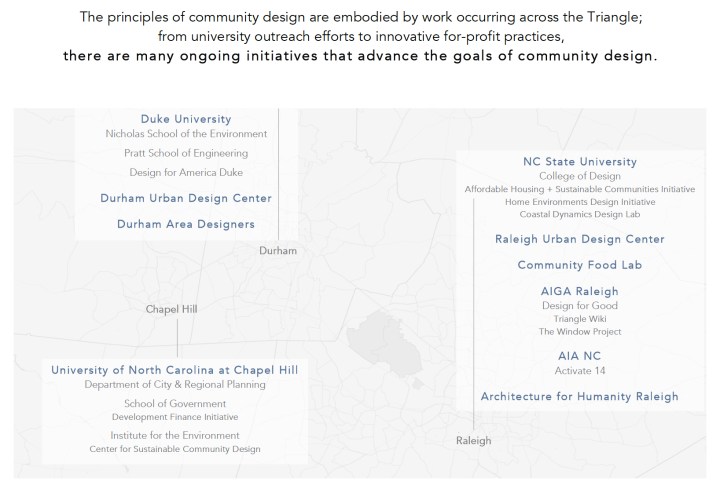Image resolution: width=720 pixels, height=503 pixels.
Task: Click Design for Good text
Action: click(x=580, y=305)
